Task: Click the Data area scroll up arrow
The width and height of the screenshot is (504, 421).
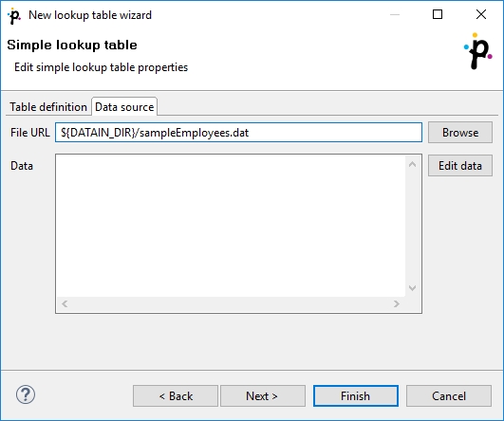Action: point(412,164)
